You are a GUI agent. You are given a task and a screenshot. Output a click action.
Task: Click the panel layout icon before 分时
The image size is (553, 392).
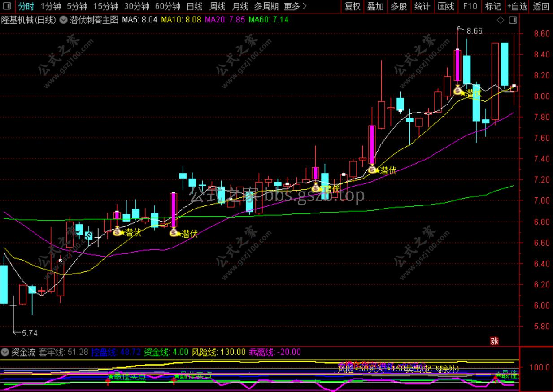pyautogui.click(x=8, y=6)
